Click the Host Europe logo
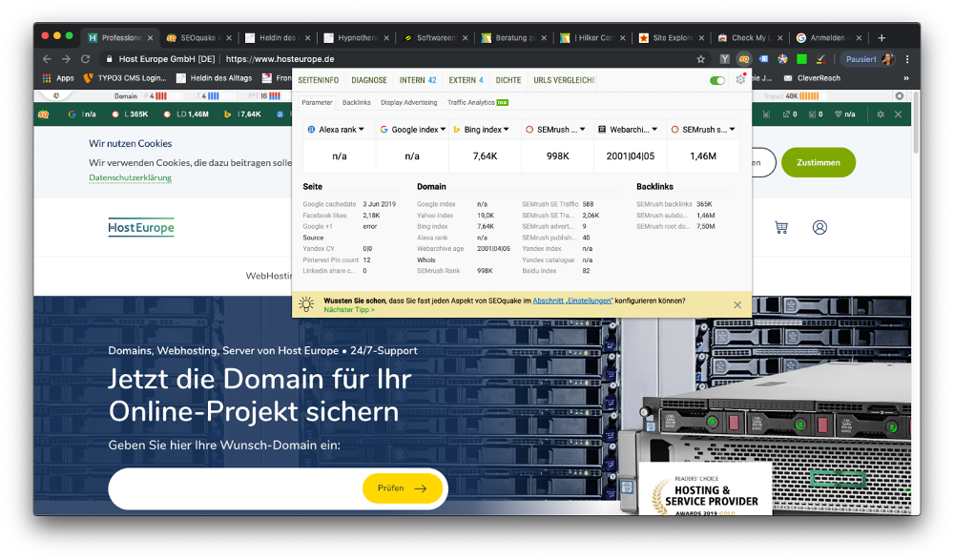This screenshot has width=954, height=560. pos(141,228)
